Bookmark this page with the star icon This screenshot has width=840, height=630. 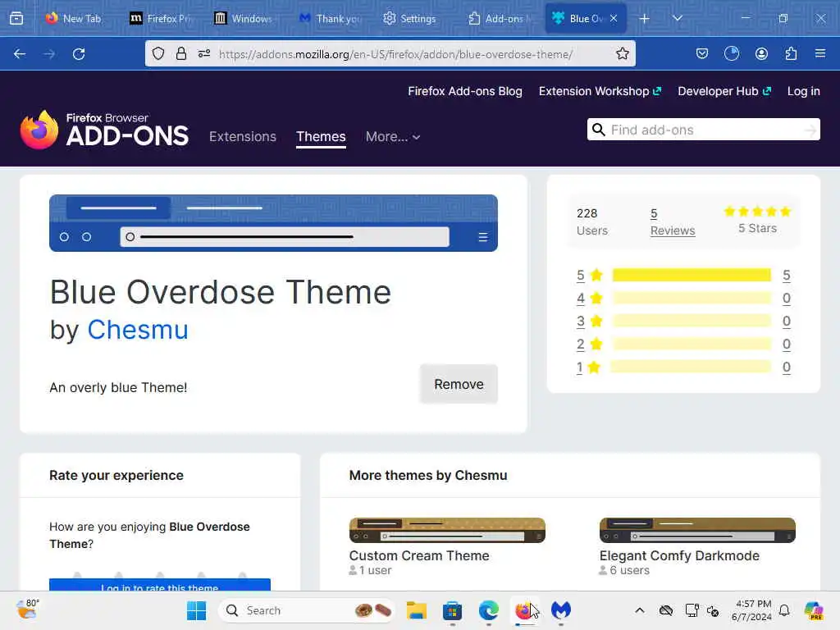622,53
